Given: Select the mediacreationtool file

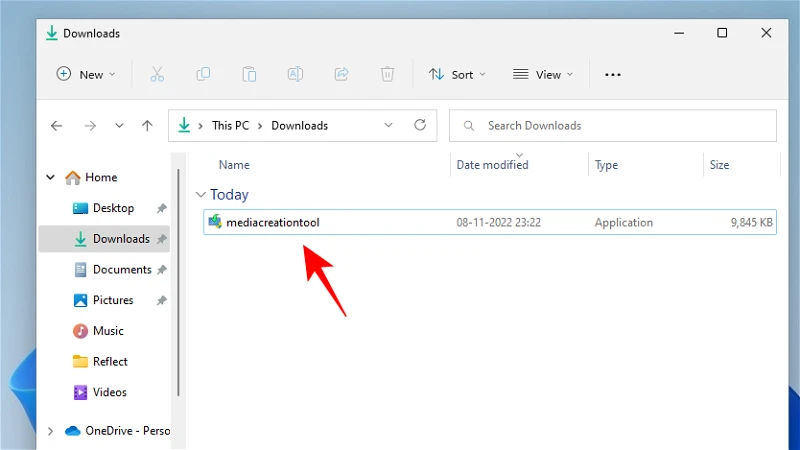Looking at the screenshot, I should click(273, 223).
